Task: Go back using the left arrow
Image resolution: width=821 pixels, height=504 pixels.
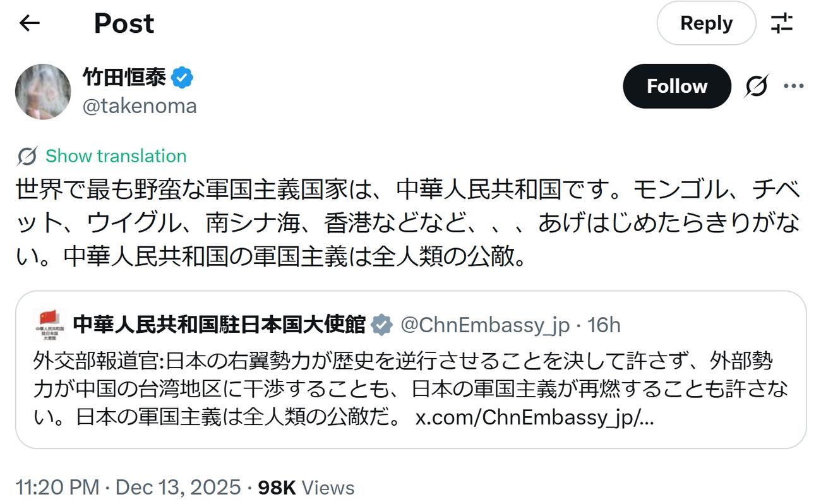Action: pyautogui.click(x=30, y=23)
